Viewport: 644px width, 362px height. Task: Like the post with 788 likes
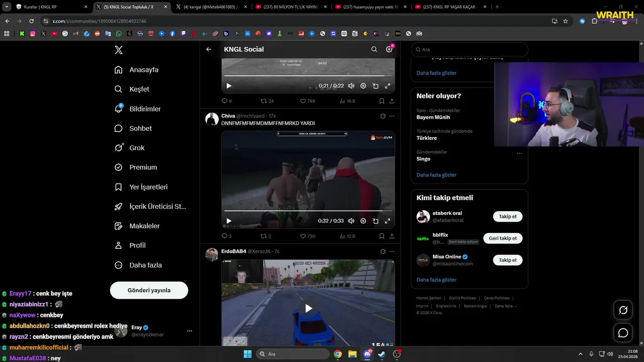[x=307, y=101]
